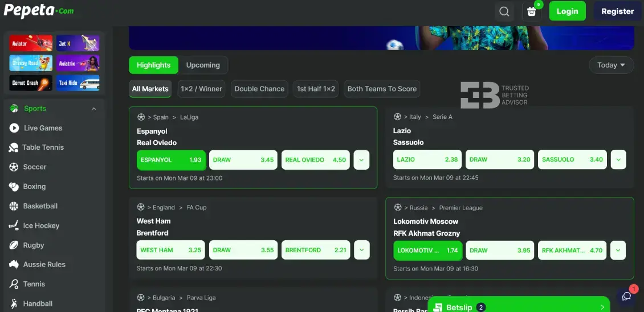
Task: Collapse the Sports sidebar section
Action: click(x=93, y=109)
